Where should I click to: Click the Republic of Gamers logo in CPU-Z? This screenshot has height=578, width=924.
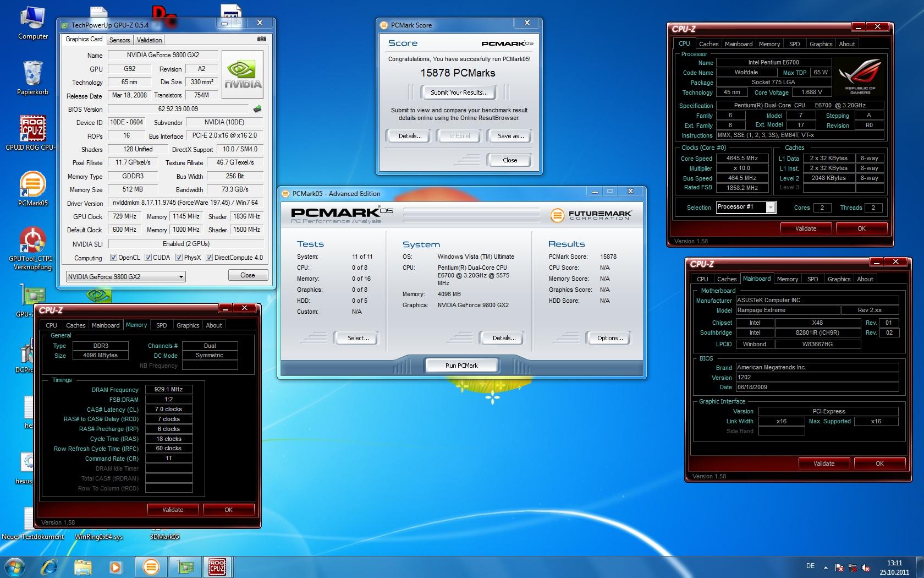tap(860, 77)
